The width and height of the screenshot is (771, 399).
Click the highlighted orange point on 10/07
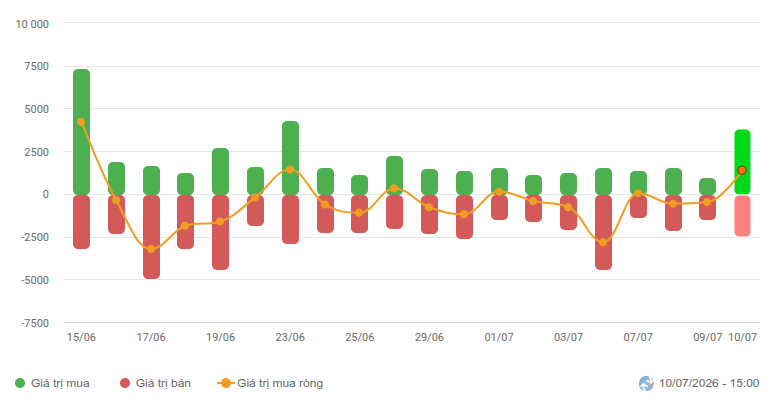(742, 170)
